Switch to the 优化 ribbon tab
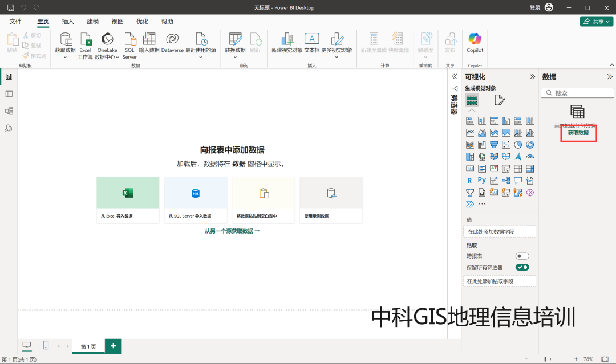The image size is (616, 364). click(x=142, y=22)
